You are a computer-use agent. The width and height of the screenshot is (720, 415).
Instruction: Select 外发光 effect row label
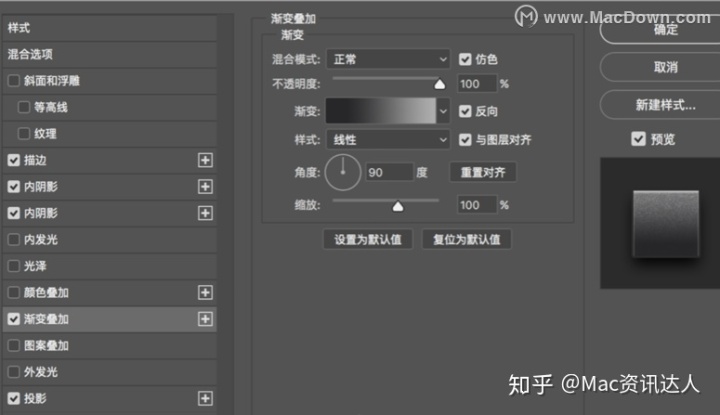pos(41,372)
